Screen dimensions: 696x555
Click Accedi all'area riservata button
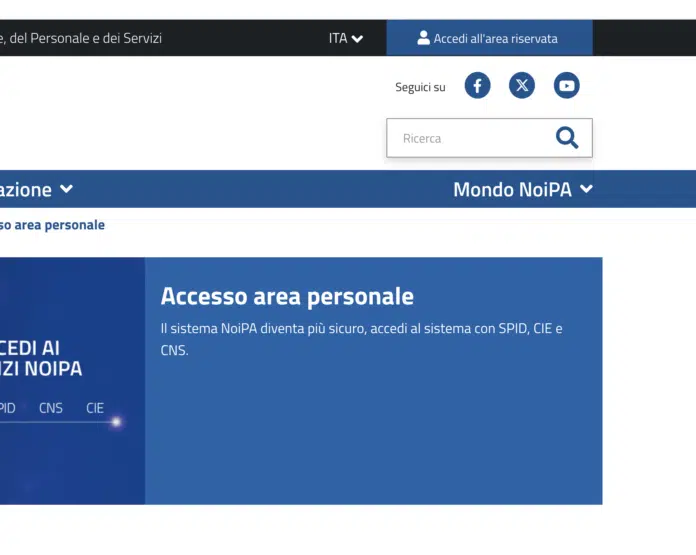click(489, 38)
